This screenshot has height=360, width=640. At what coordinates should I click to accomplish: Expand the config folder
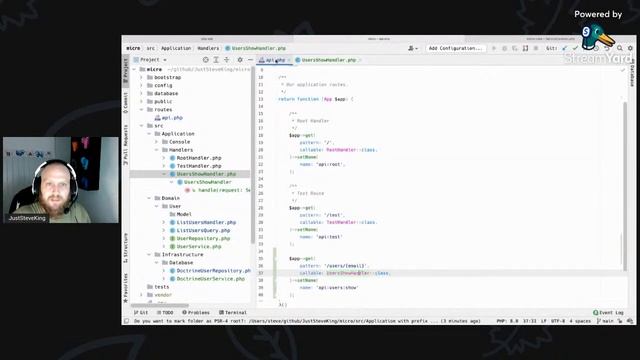pos(142,85)
